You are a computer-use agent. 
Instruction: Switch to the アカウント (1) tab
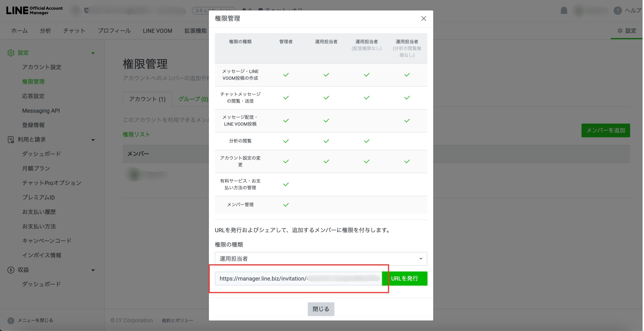coord(147,99)
